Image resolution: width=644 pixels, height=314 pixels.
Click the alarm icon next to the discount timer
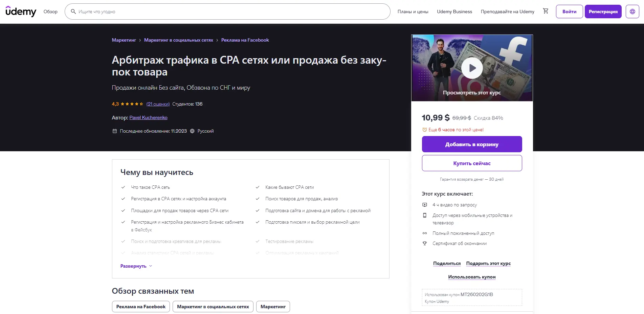coord(424,130)
